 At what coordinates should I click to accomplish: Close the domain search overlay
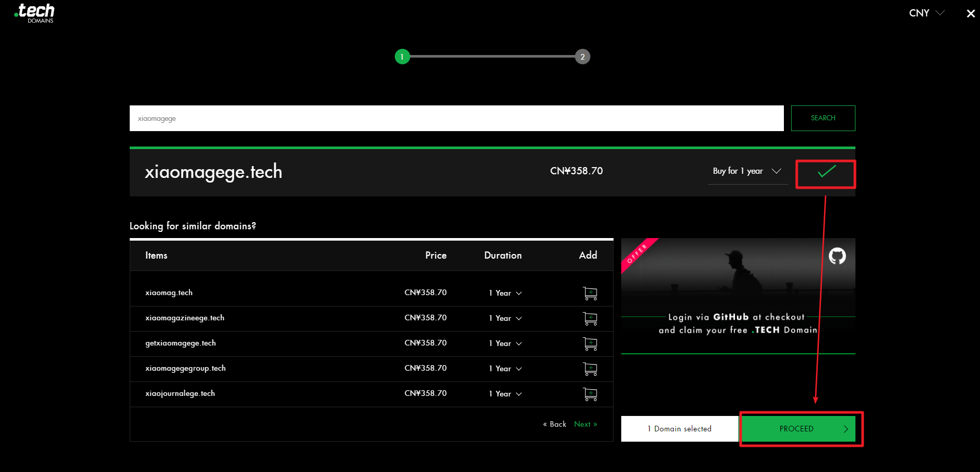point(971,13)
